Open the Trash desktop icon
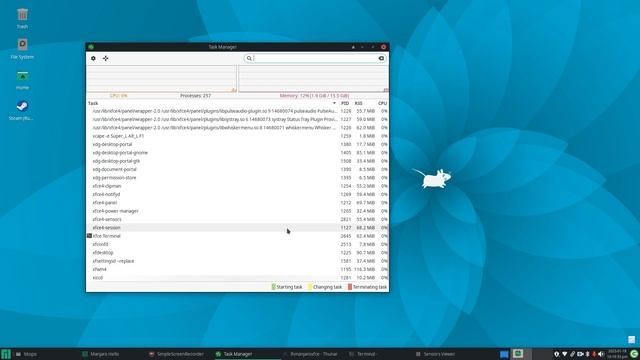The width and height of the screenshot is (640, 360). click(x=22, y=19)
